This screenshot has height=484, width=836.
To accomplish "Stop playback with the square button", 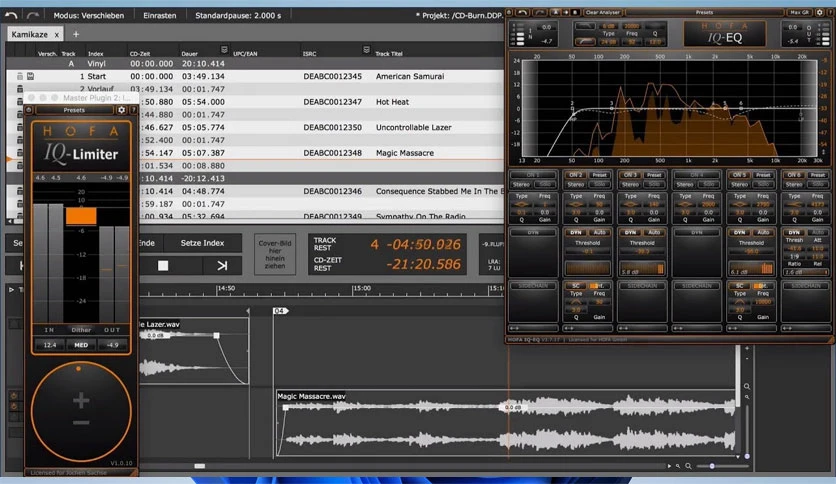I will 163,265.
